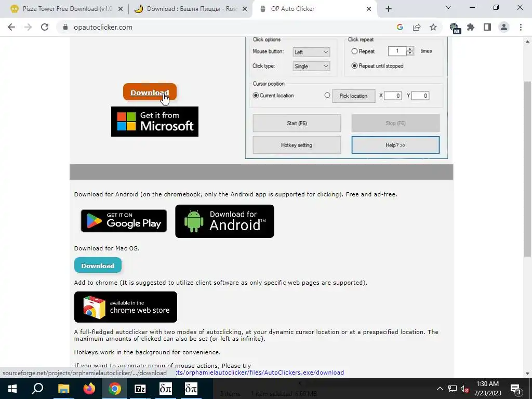This screenshot has height=399, width=532.
Task: Click the Chrome taskbar icon
Action: (115, 389)
